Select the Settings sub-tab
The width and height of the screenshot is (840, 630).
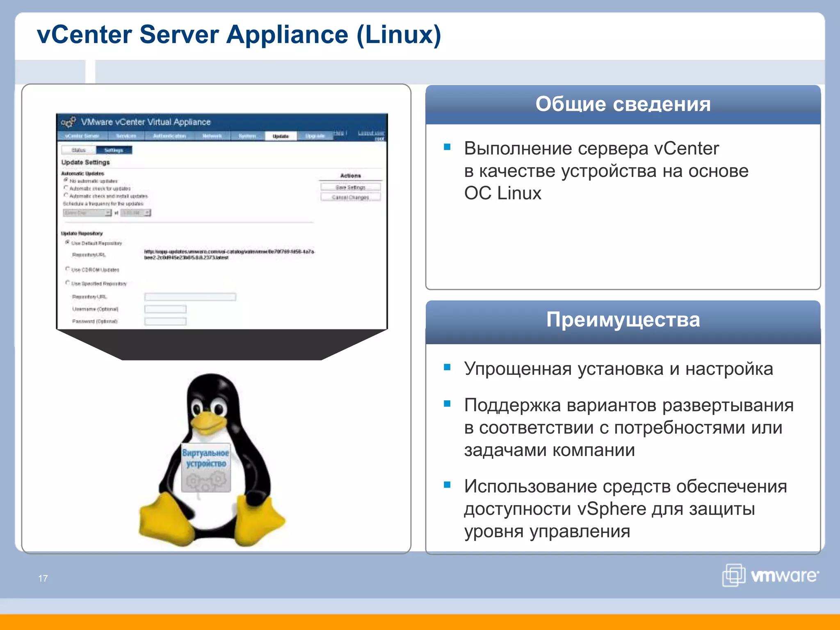[x=114, y=150]
